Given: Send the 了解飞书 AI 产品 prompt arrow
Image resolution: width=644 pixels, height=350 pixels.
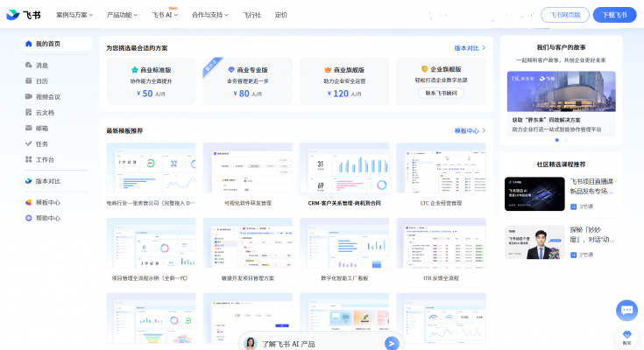Looking at the screenshot, I should 392,343.
